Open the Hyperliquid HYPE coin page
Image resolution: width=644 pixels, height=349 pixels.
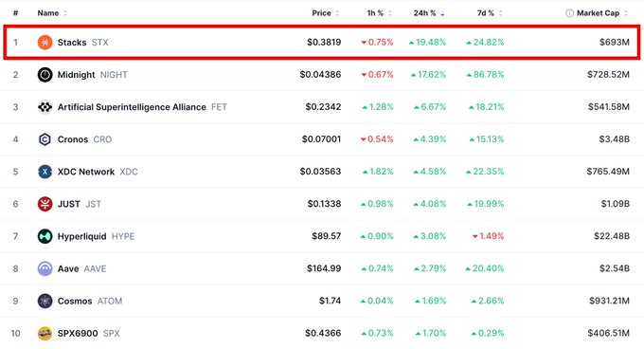coord(96,236)
